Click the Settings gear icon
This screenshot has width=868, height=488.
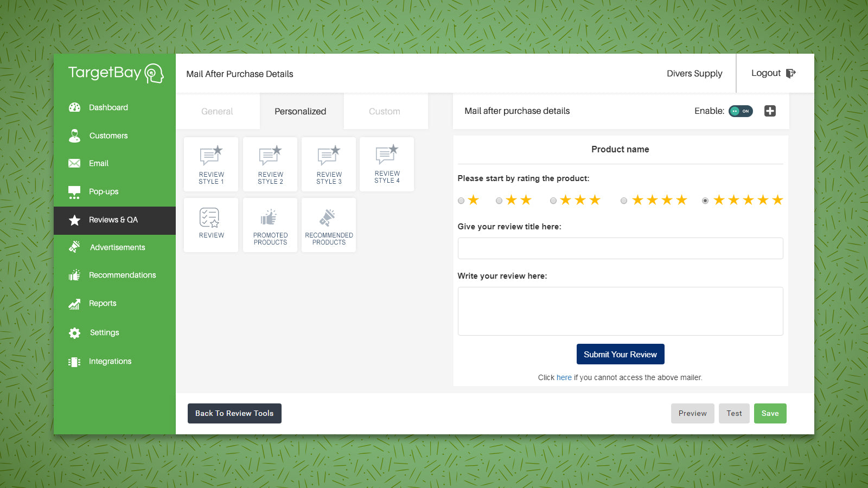point(74,333)
